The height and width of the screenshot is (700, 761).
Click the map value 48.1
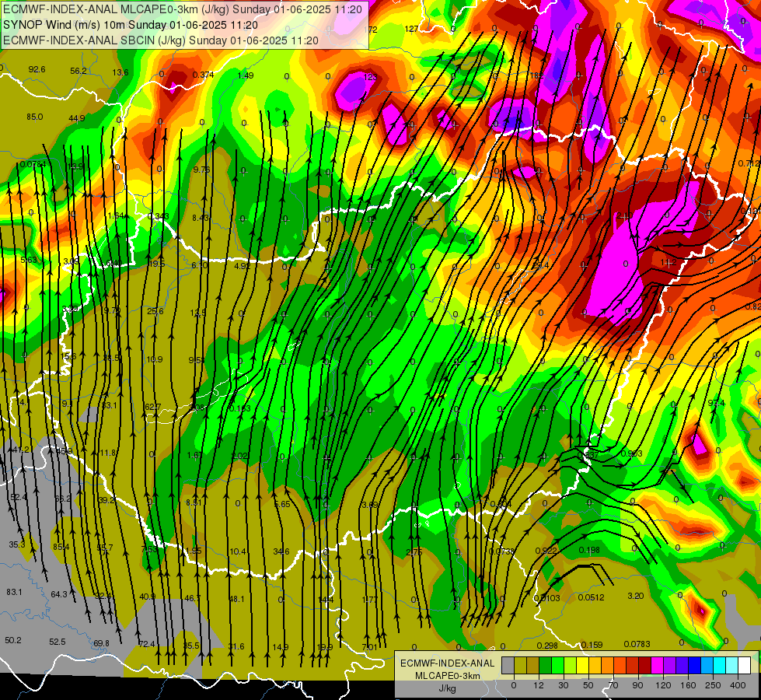[x=236, y=599]
